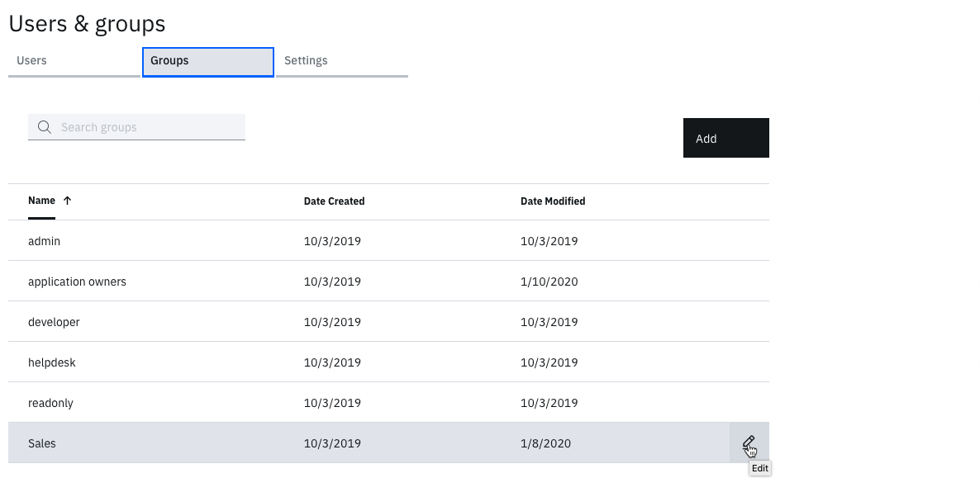Sort by Date Created column header

pos(335,201)
